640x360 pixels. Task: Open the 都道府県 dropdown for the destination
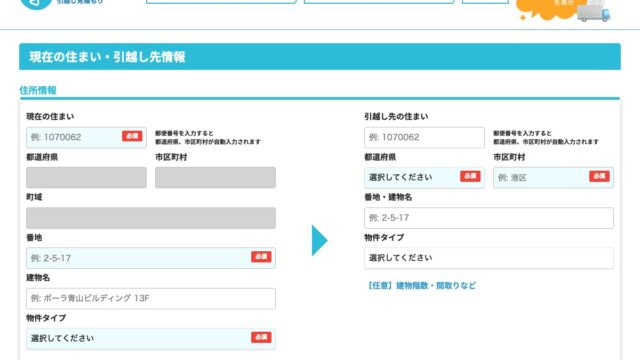[424, 178]
